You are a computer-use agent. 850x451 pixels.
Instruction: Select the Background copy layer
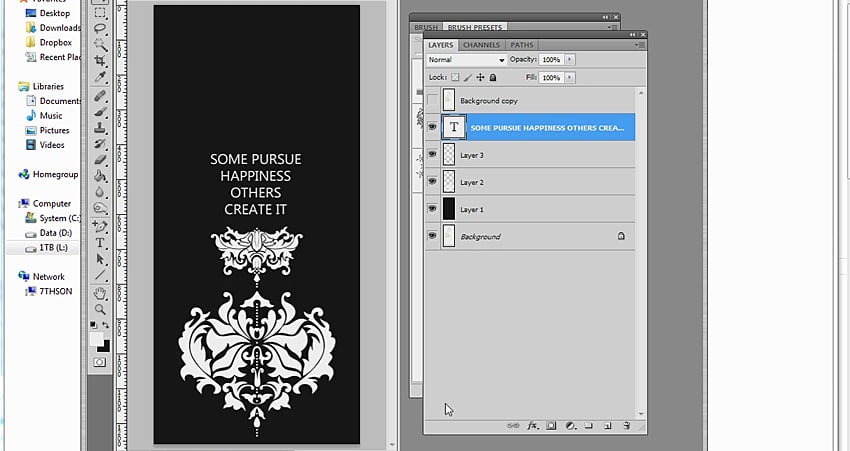530,100
